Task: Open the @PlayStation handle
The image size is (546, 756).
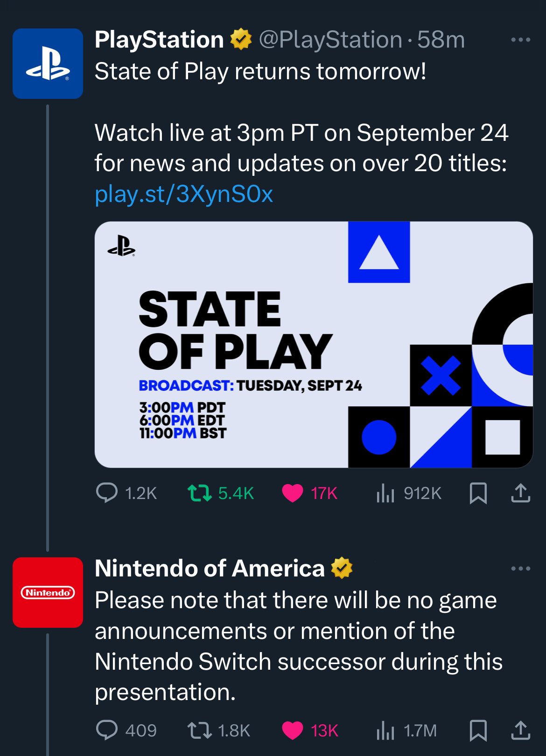Action: tap(330, 40)
